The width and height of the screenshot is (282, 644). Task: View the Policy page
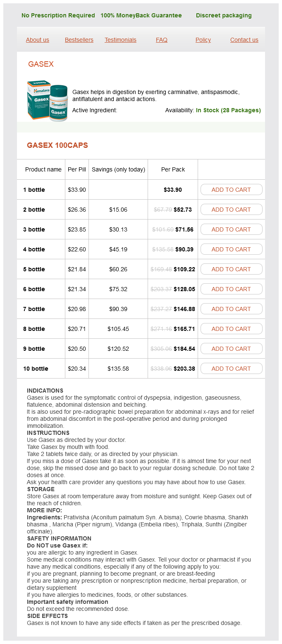pyautogui.click(x=203, y=40)
